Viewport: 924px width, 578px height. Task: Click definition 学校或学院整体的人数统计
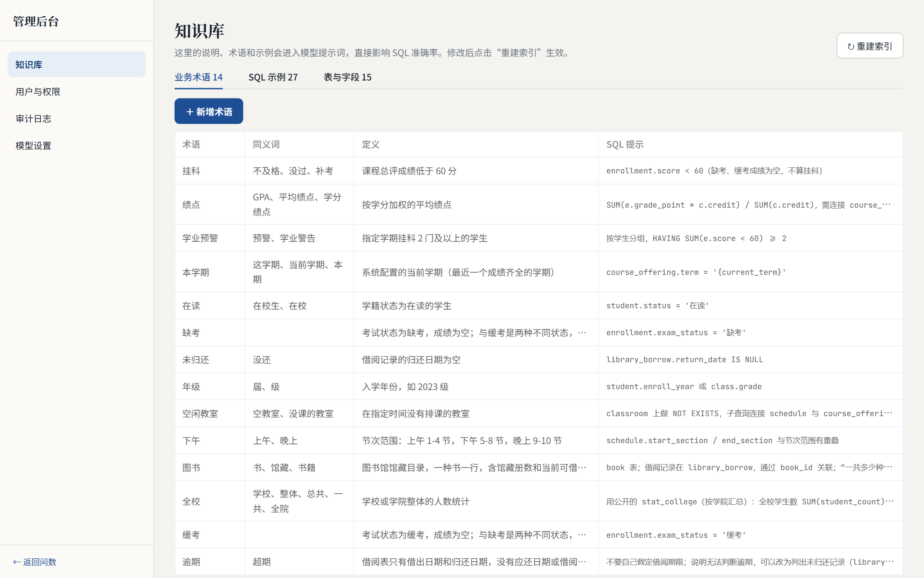coord(416,501)
